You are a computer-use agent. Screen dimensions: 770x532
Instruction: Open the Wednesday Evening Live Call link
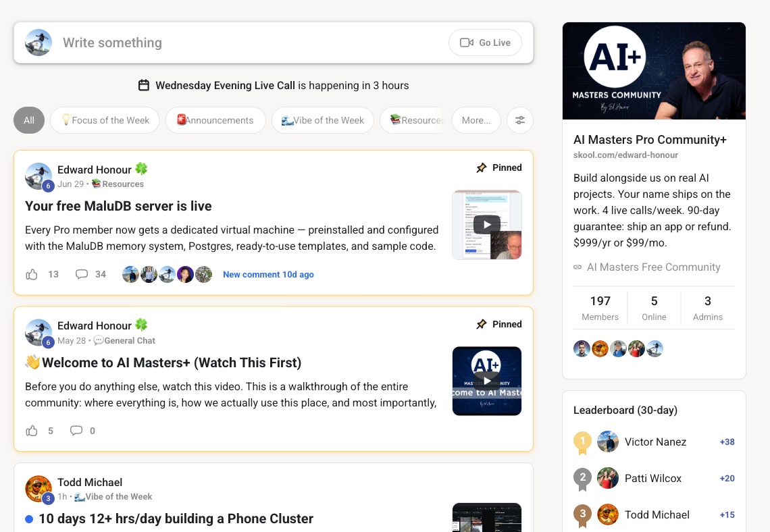[225, 85]
